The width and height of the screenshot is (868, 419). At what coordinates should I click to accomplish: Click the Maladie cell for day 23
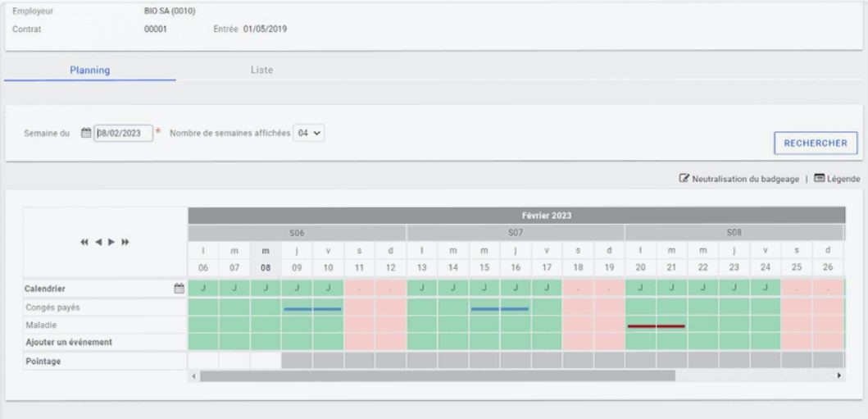click(x=734, y=325)
